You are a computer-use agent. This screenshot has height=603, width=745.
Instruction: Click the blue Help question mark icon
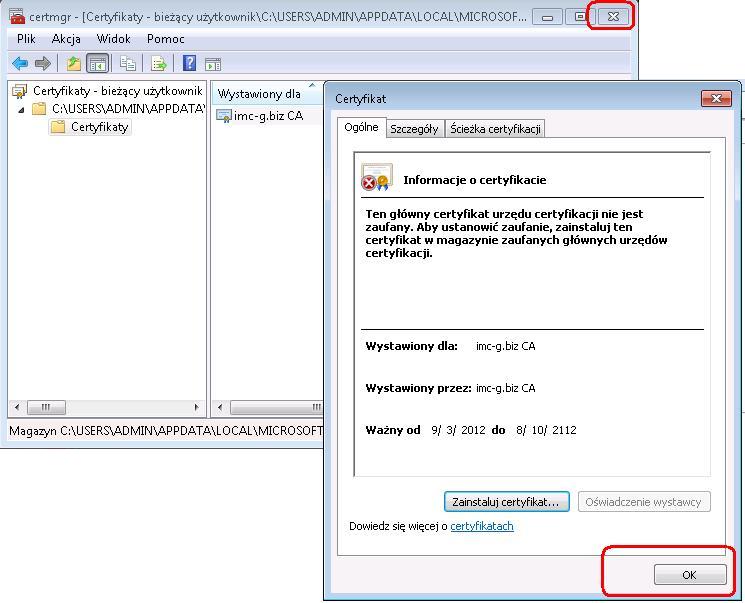click(189, 63)
